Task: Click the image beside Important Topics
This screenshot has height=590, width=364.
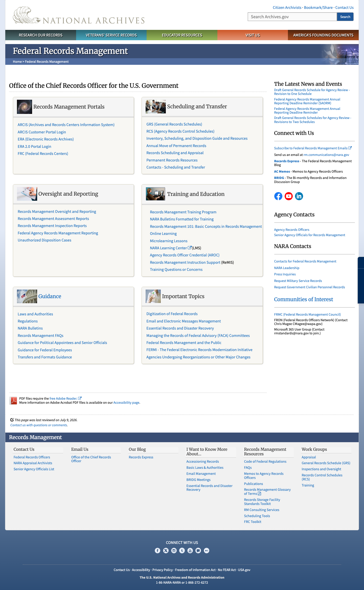Action: point(153,296)
